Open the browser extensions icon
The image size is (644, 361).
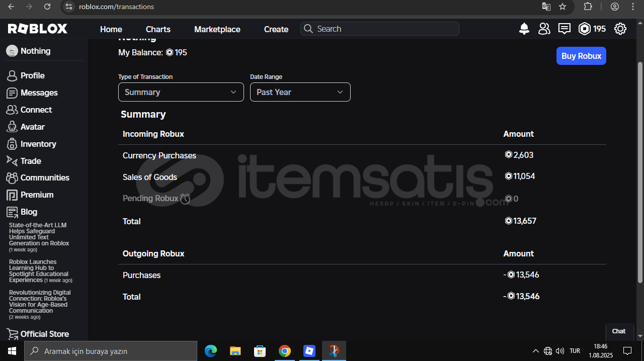pyautogui.click(x=588, y=7)
